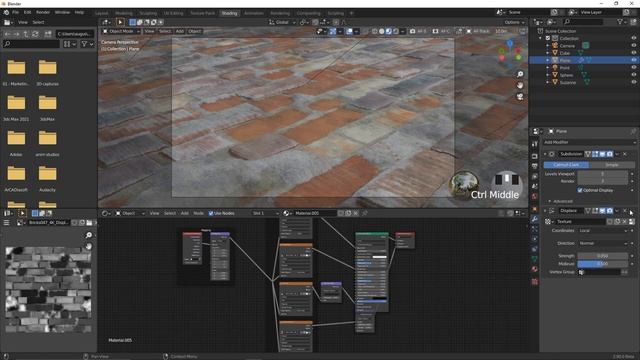Toggle visibility eye for Plane
Image resolution: width=640 pixels, height=360 pixels.
click(x=633, y=60)
